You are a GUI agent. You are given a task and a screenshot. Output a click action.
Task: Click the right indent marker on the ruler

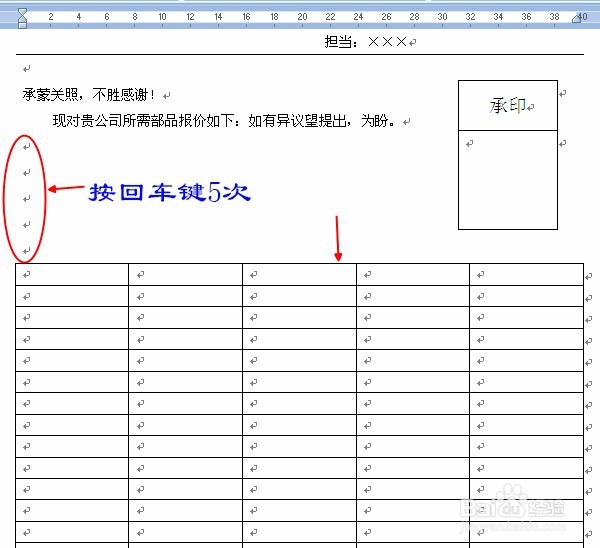pyautogui.click(x=577, y=18)
